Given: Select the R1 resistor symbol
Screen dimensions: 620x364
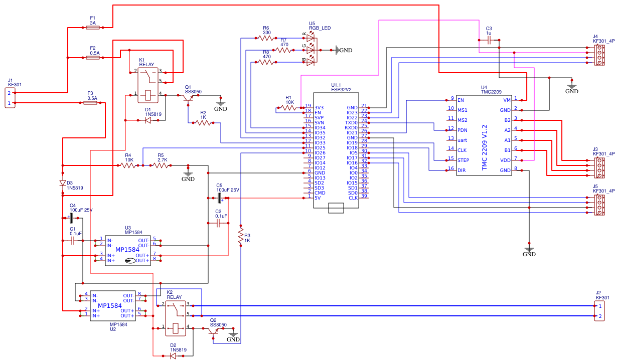Looking at the screenshot, I should point(289,108).
